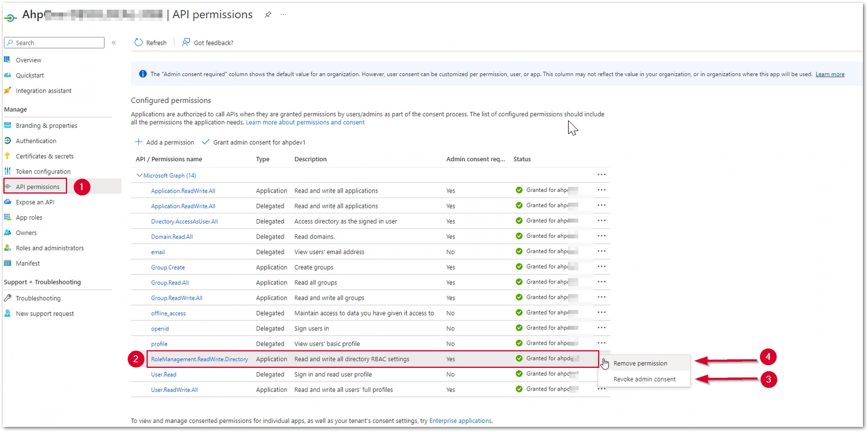Open Quickstart page
868x432 pixels.
pyautogui.click(x=30, y=76)
